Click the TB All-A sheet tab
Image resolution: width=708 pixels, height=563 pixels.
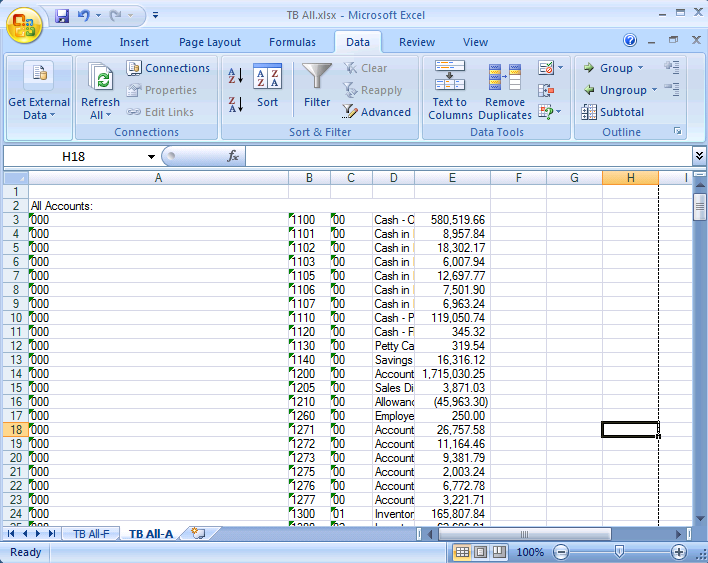tap(151, 534)
